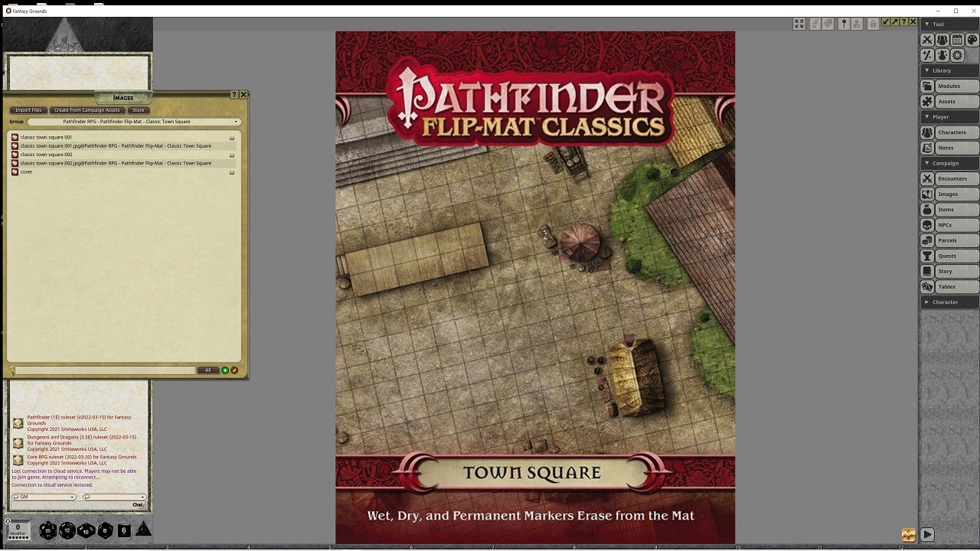Select the d6 die in the dice tray
The height and width of the screenshot is (551, 980).
tap(123, 530)
